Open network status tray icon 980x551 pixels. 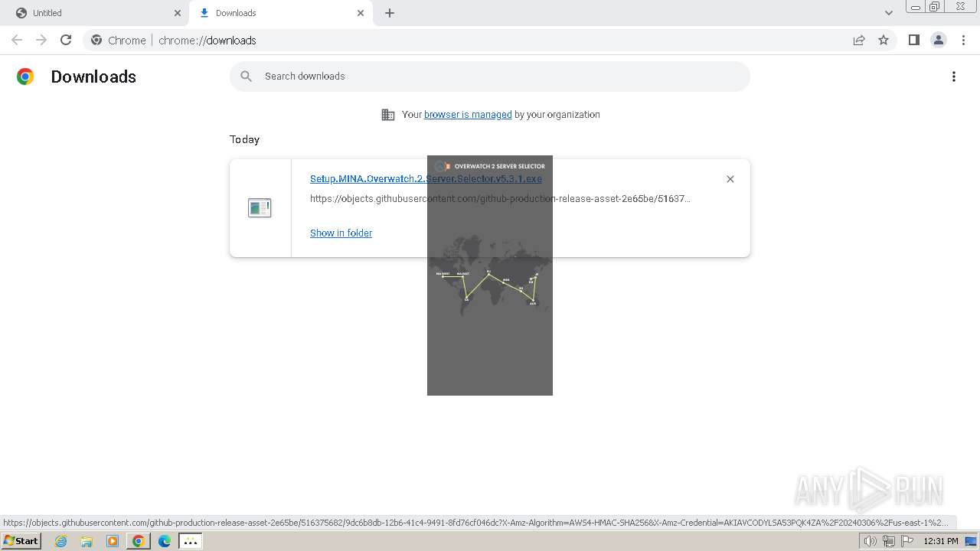click(889, 541)
